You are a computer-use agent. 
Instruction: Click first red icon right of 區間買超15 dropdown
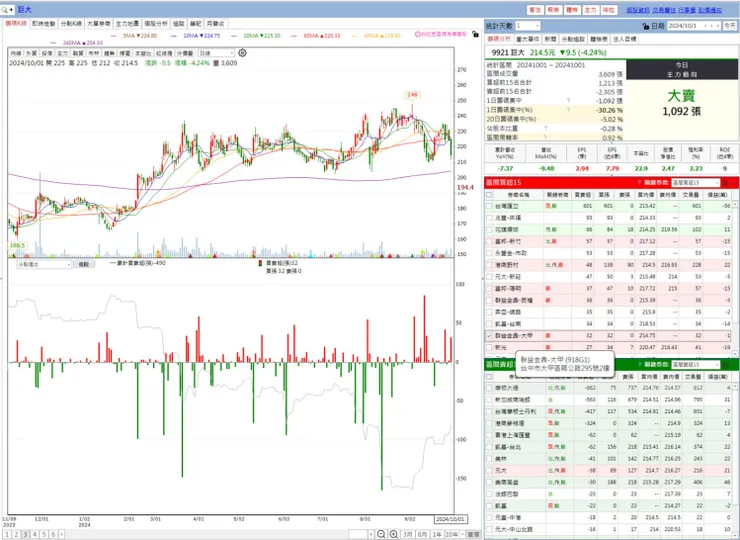[725, 183]
